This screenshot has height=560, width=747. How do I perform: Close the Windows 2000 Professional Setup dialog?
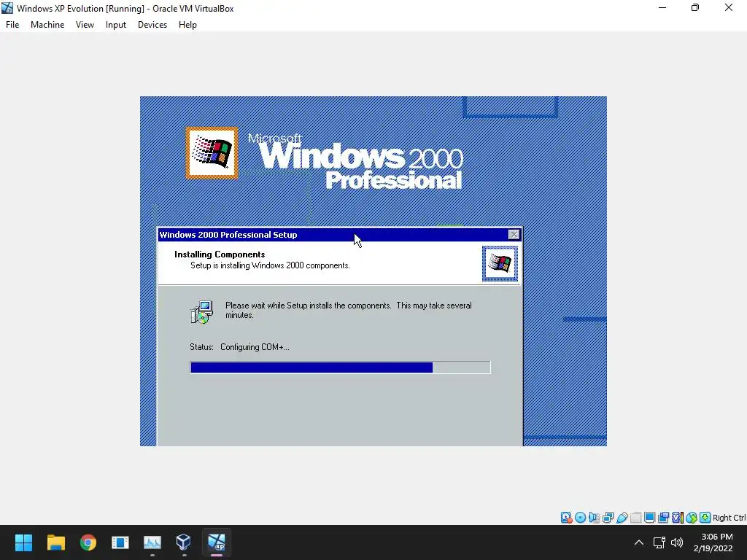(514, 235)
